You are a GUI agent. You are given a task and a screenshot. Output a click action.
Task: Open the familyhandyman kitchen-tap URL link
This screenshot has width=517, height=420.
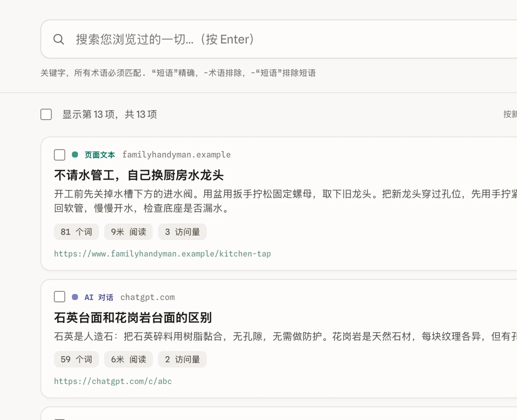tap(163, 254)
